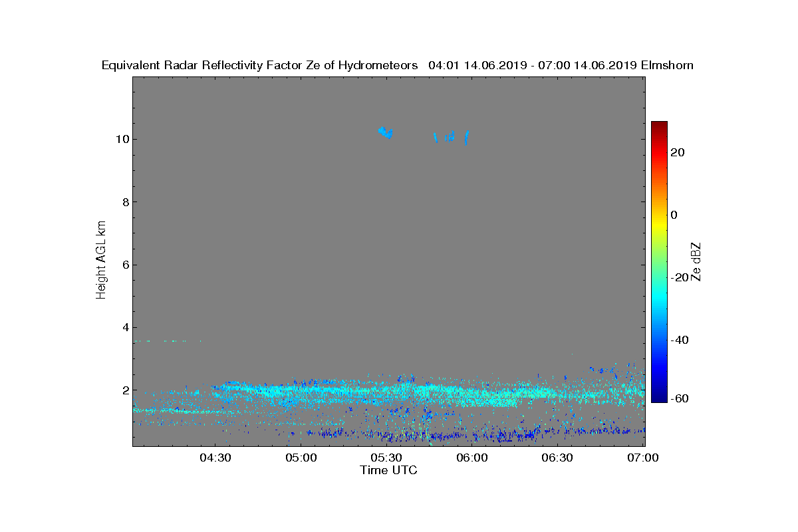The image size is (798, 532).
Task: Click the 06:00 time tick label
Action: tap(472, 458)
